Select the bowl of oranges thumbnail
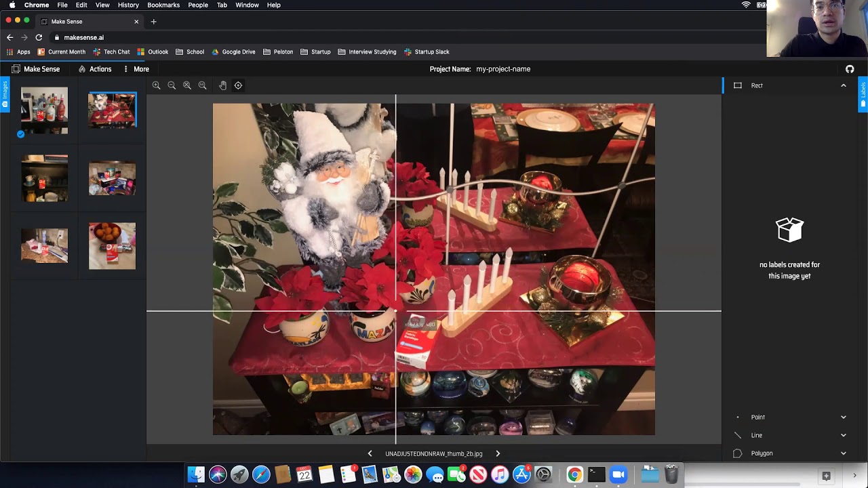Screen dimensions: 868x488 click(112, 246)
